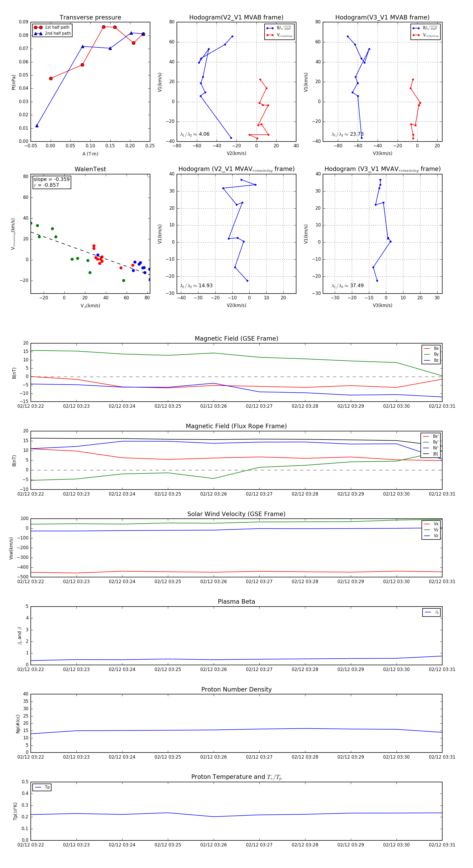Click the 'Pt(nPa)' y-axis label
Screen dimensions: 473x868
(13, 82)
